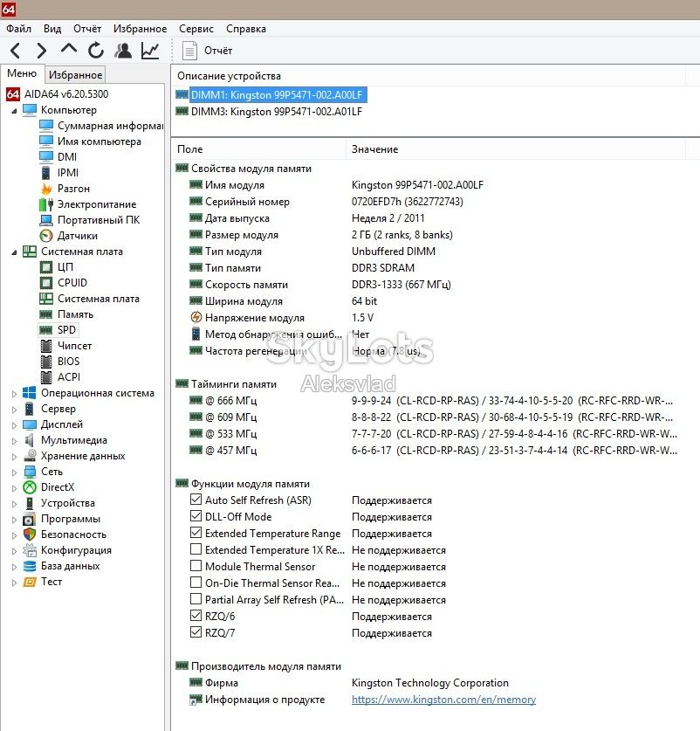Click the Безопасность shield icon
This screenshot has width=700, height=731.
tap(30, 534)
